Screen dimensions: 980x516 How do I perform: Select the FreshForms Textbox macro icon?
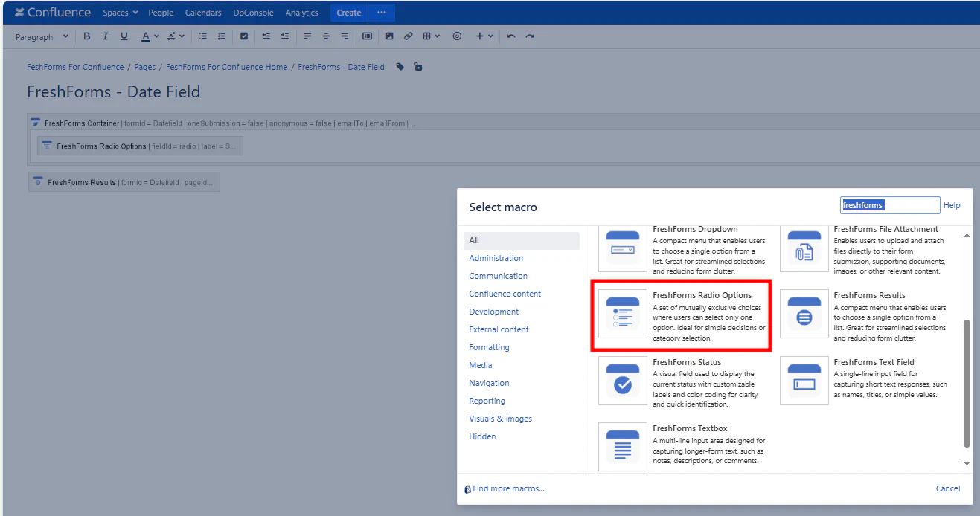pos(623,447)
